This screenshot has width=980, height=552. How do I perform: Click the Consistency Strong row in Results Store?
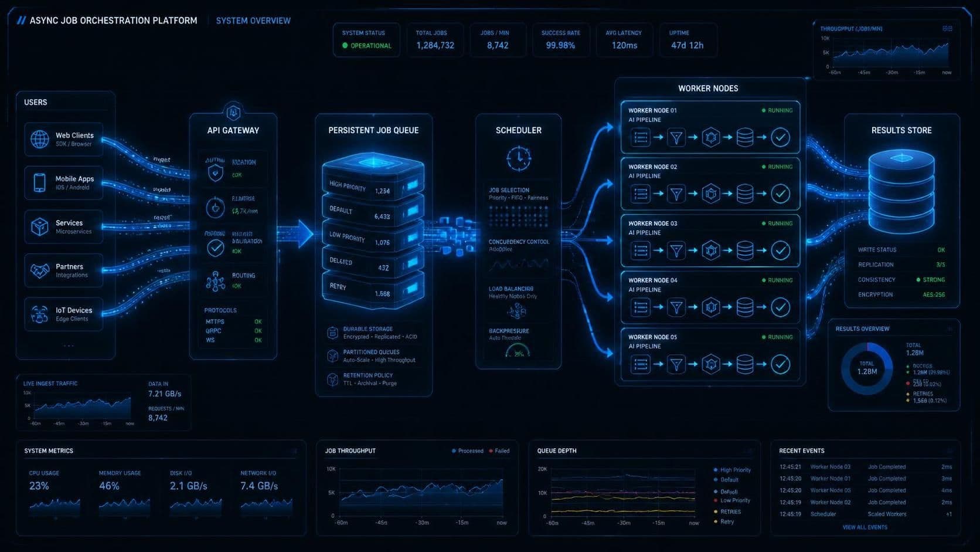(x=901, y=280)
